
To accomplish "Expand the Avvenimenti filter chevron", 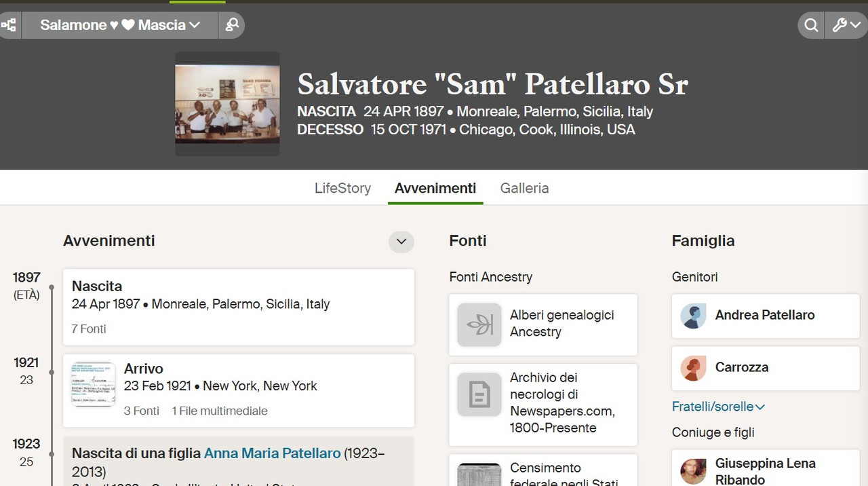I will coord(401,241).
